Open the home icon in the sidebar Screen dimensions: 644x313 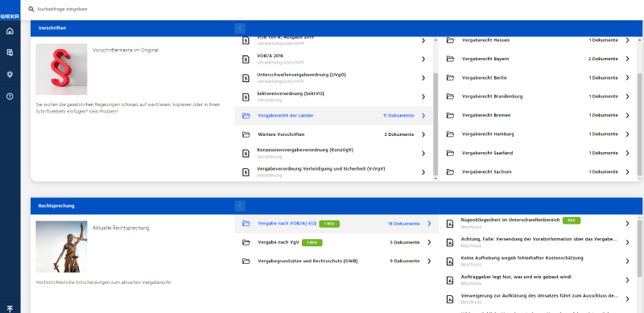click(10, 31)
